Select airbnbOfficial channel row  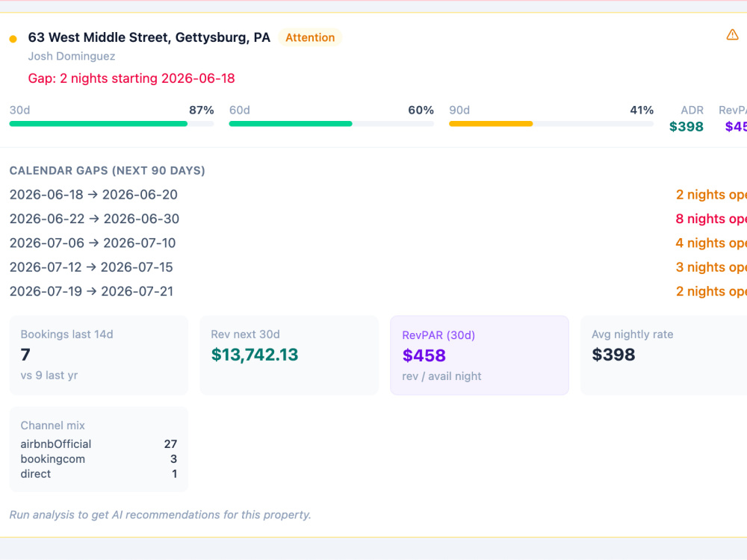pos(99,444)
